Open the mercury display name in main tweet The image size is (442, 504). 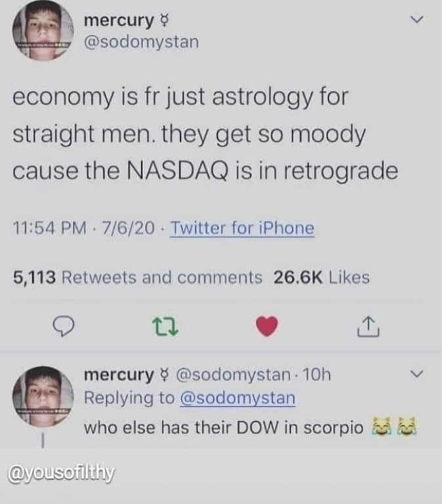(x=119, y=21)
